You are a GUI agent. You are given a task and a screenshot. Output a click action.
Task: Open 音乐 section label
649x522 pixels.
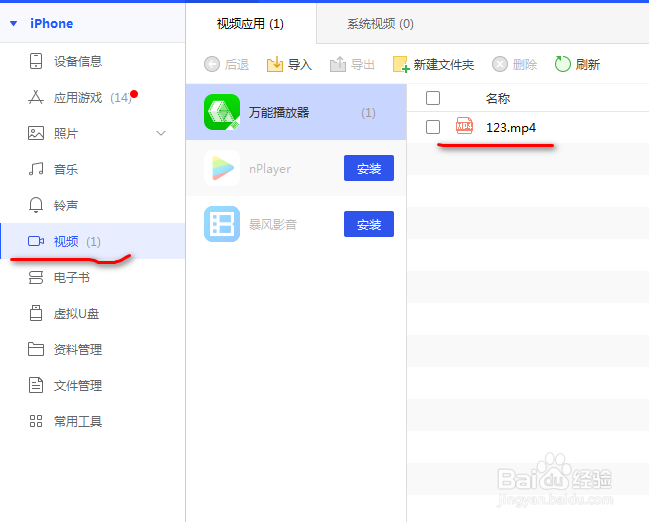[66, 169]
